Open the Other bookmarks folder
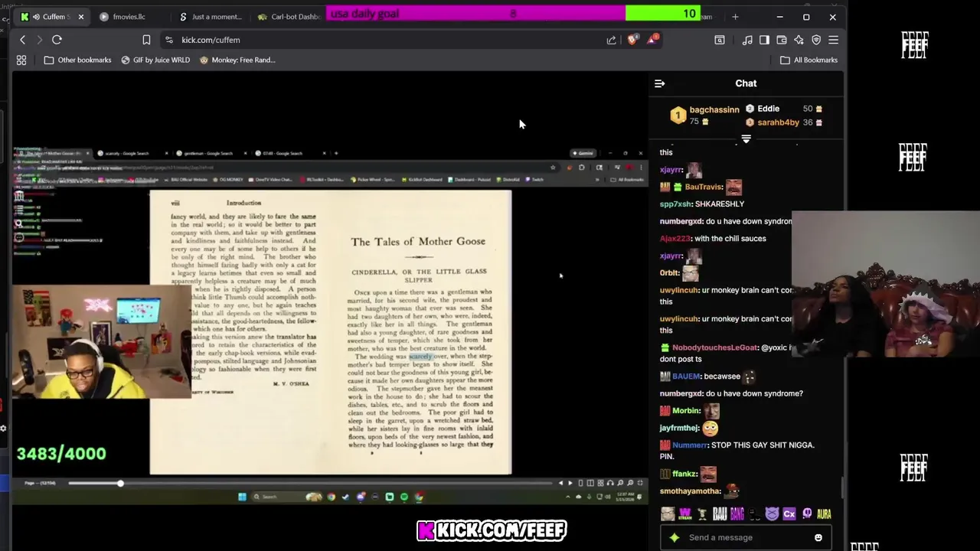 (77, 60)
